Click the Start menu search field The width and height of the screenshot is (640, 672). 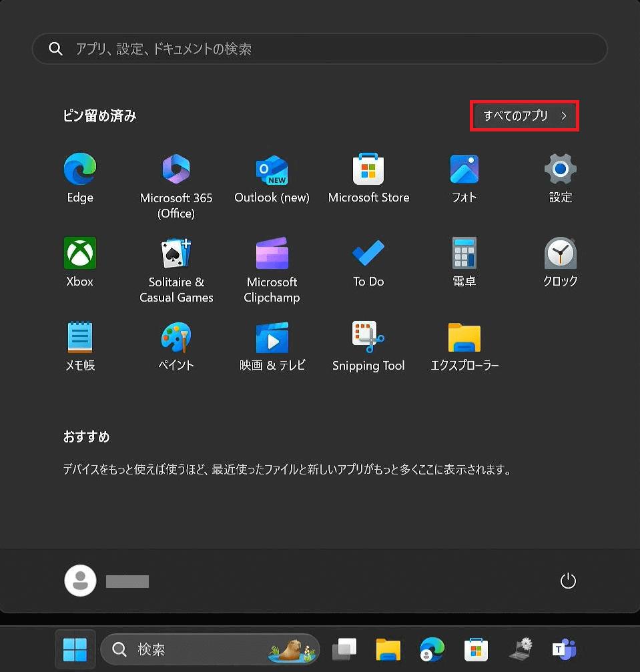[320, 49]
